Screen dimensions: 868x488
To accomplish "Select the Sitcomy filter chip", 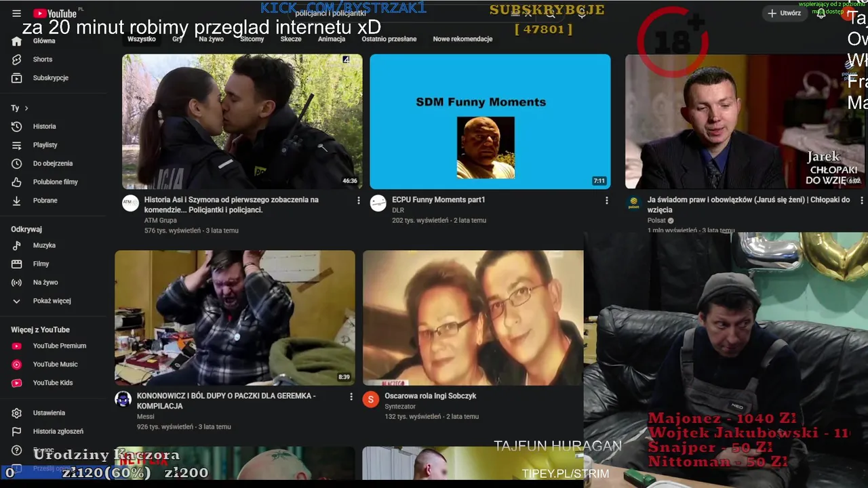I will coord(252,39).
